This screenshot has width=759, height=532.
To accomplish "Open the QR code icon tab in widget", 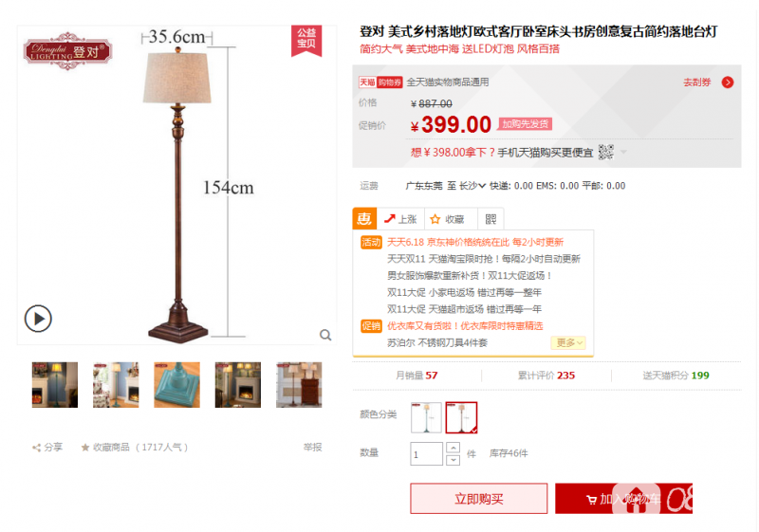I will (x=491, y=219).
